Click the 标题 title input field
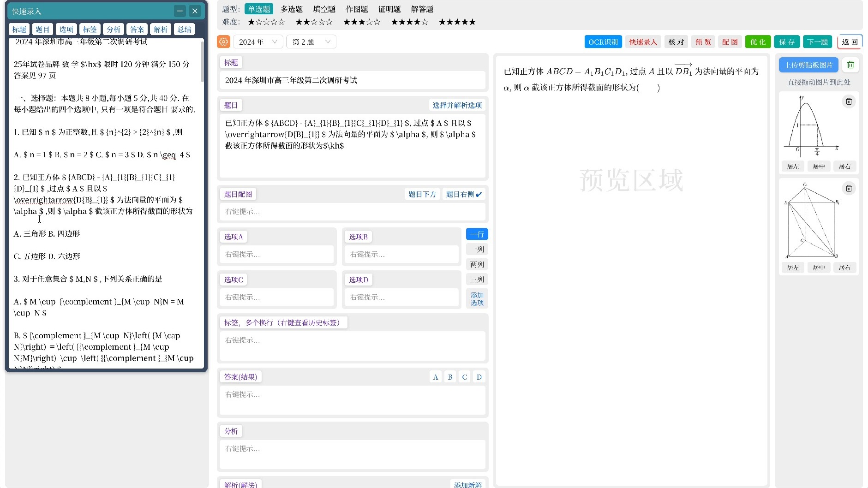Viewport: 868px width, 488px height. pyautogui.click(x=353, y=80)
